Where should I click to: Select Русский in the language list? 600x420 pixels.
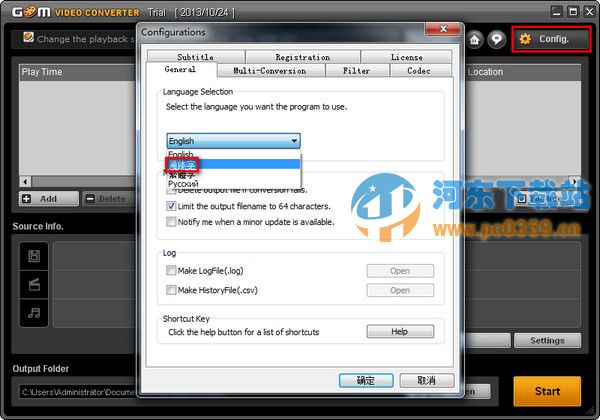(233, 184)
